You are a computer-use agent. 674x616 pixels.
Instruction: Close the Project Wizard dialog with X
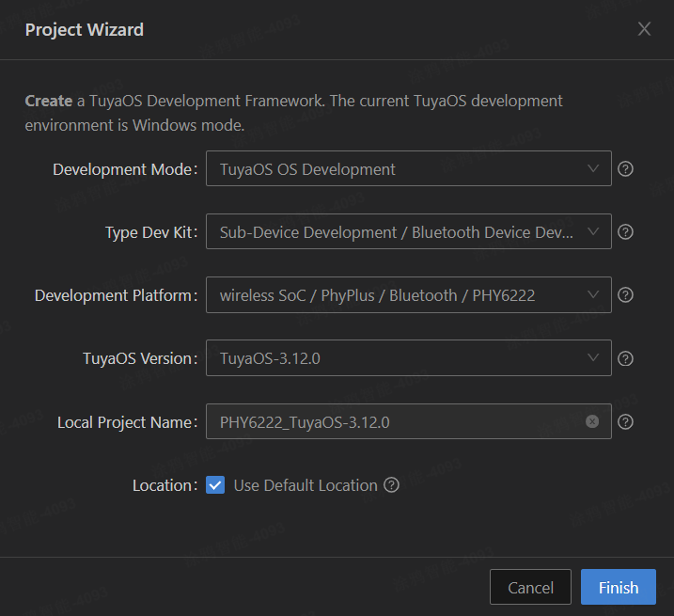[x=644, y=29]
